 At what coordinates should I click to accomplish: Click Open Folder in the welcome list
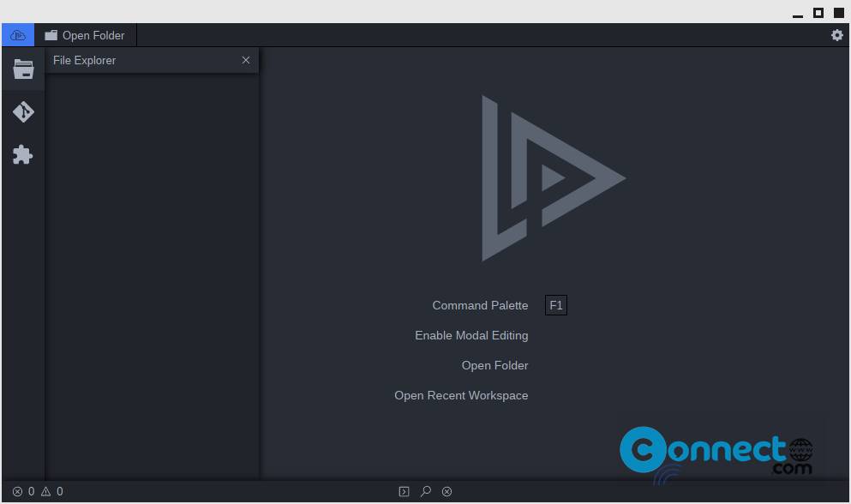point(494,365)
